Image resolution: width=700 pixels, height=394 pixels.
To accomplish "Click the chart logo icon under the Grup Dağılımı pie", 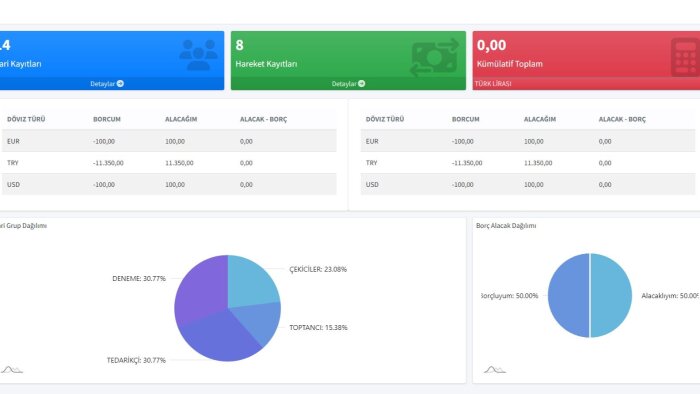I will coord(12,369).
